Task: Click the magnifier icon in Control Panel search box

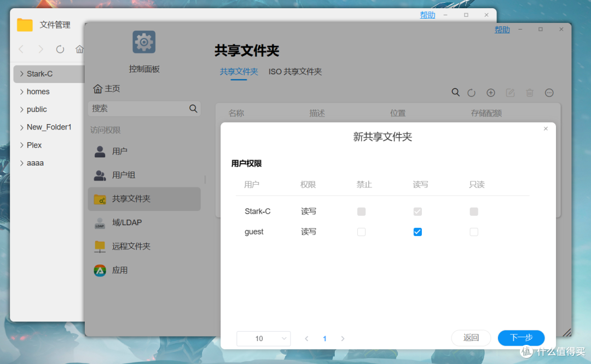Action: 193,109
